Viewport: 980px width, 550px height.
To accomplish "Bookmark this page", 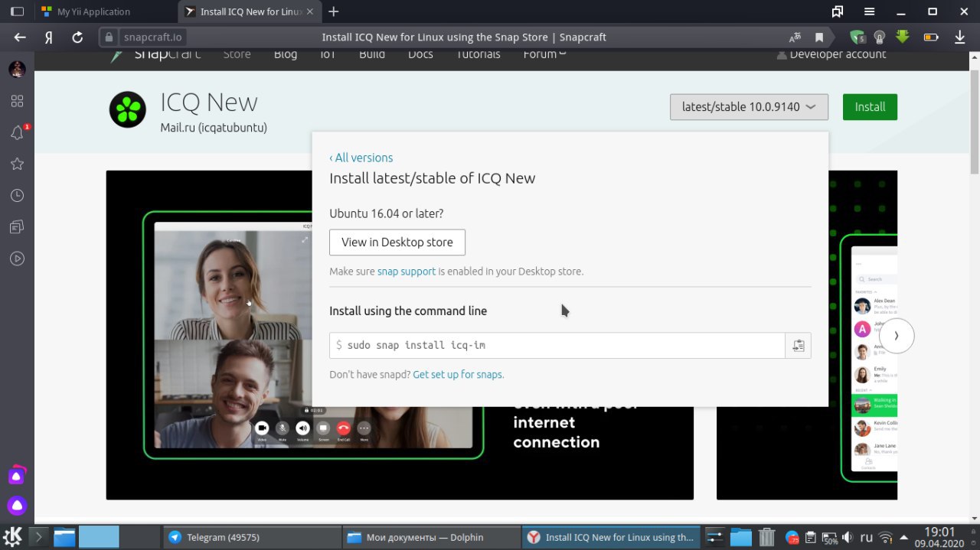I will pos(819,37).
